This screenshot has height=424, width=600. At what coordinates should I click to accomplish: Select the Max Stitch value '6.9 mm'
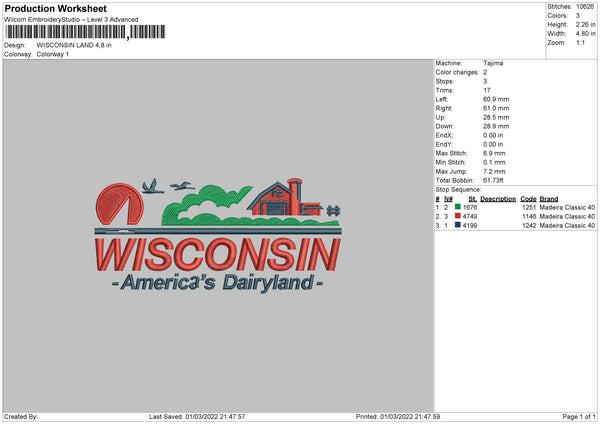click(494, 153)
